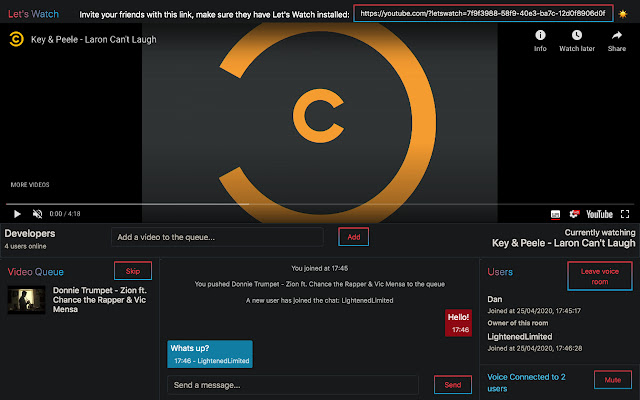640x400 pixels.
Task: Click the '4 users online' text
Action: click(25, 247)
